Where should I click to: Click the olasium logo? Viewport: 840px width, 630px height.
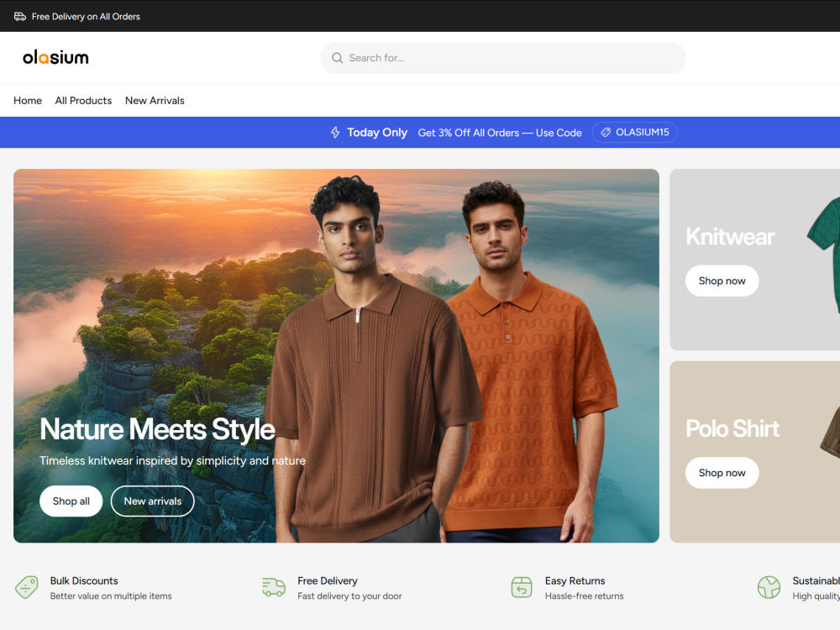55,57
